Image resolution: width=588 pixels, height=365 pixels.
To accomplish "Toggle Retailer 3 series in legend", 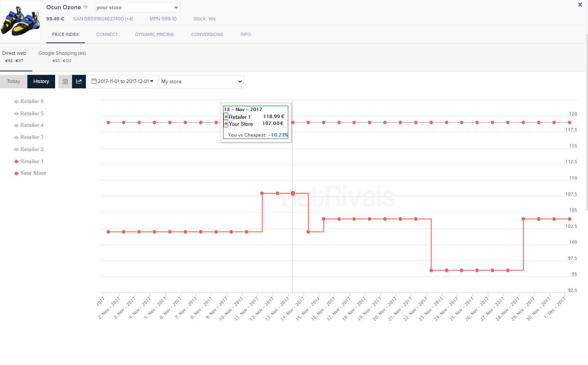I will [x=29, y=137].
